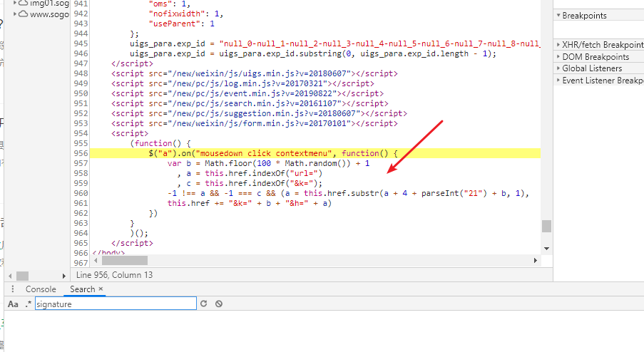This screenshot has width=644, height=352.
Task: Click line number 948 in gutter
Action: click(81, 73)
